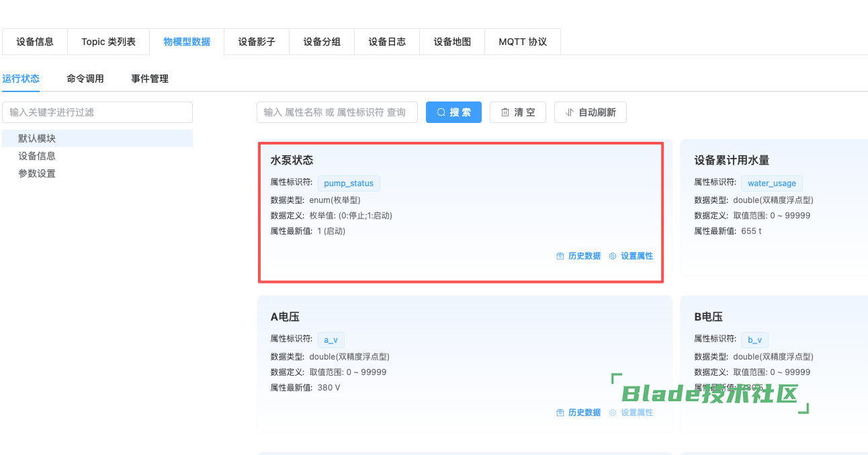Open 历史数据 icon in A电压 card
The height and width of the screenshot is (455, 868).
click(x=560, y=413)
